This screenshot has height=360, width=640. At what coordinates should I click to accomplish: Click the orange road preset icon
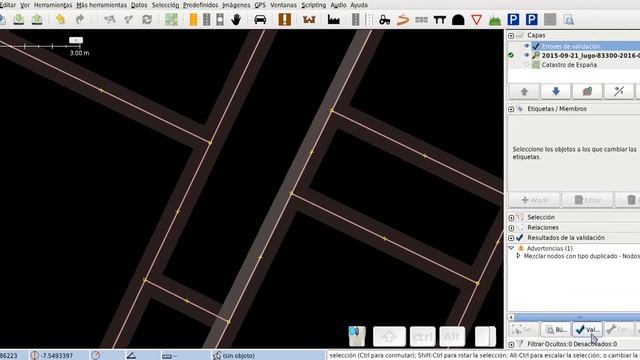pos(193,20)
